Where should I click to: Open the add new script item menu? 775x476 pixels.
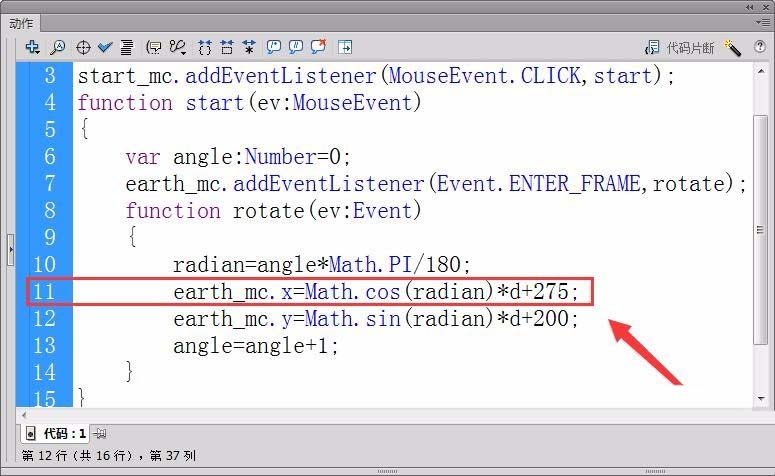32,47
